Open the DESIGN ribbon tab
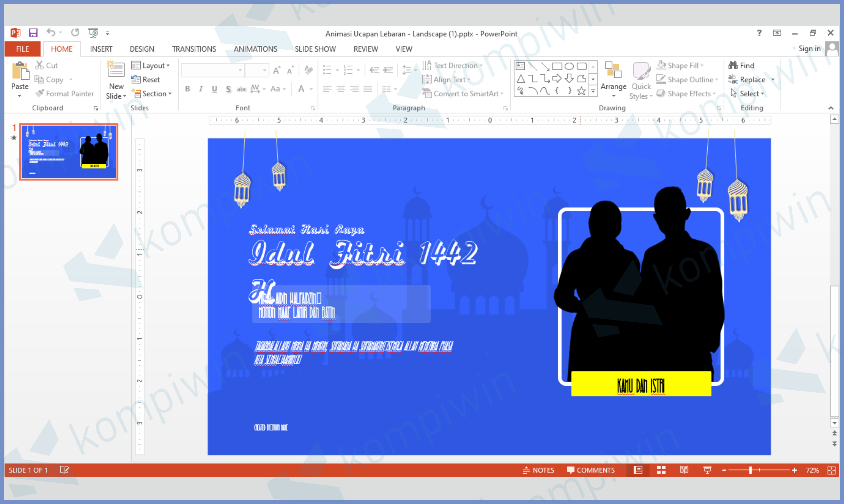The width and height of the screenshot is (844, 504). pos(142,49)
